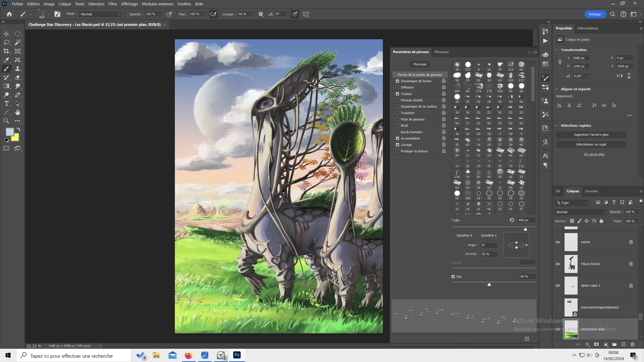Disable the Texture brush checkbox

(397, 94)
